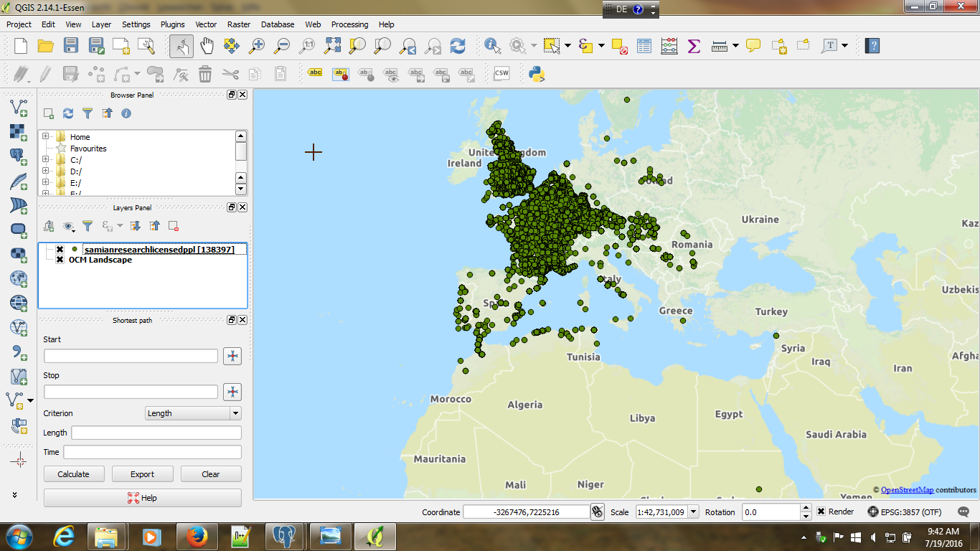Toggle visibility of samianresearchlicensedppl layer
Screen dimensions: 980x551
pos(60,250)
